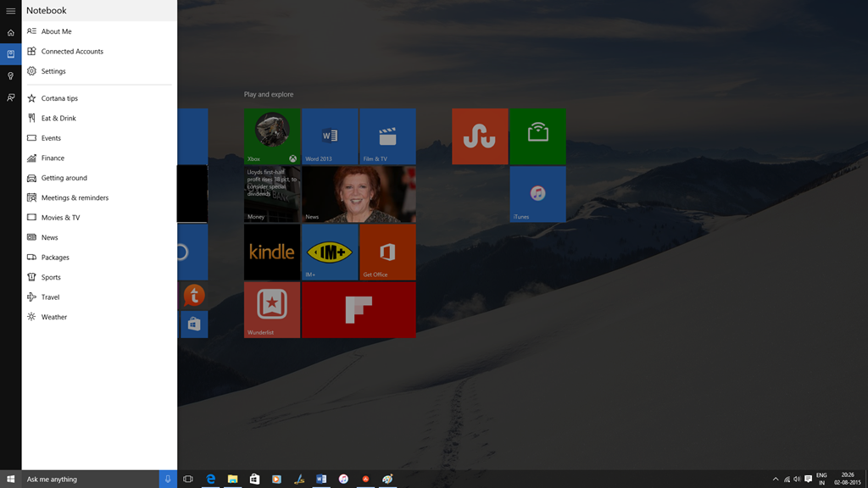Open the News live tile
Screen dimensions: 868x488
pyautogui.click(x=359, y=194)
